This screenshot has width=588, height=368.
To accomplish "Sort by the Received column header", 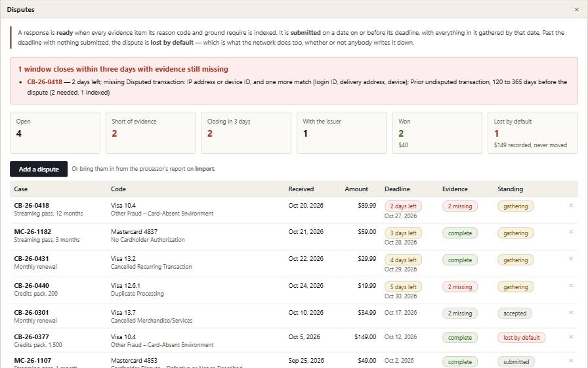I will [301, 189].
